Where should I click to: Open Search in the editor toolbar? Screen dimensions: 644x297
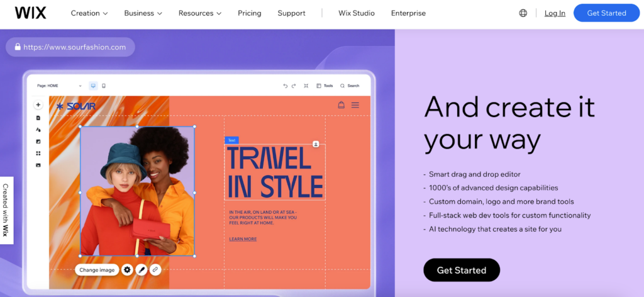350,86
